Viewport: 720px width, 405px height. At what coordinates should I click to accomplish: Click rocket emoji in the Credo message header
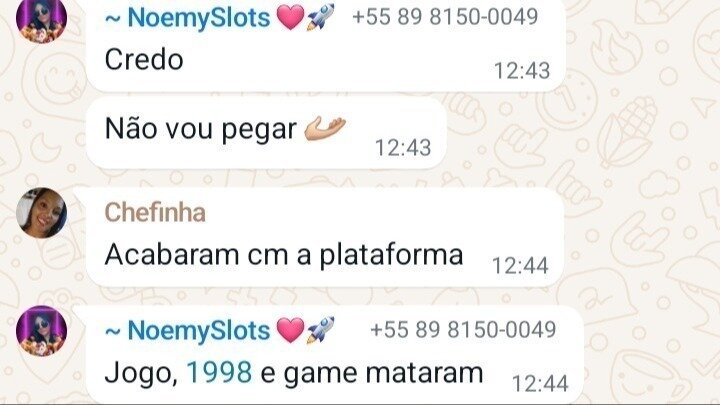(321, 17)
